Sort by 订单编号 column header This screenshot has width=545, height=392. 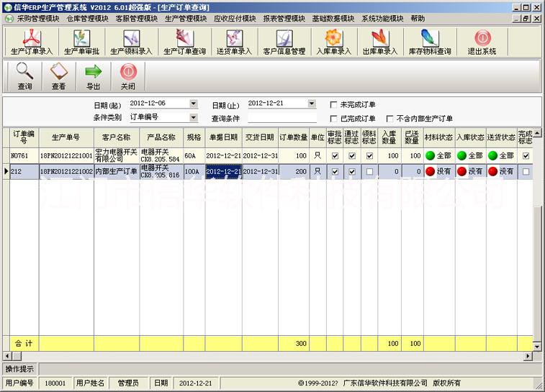[24, 137]
